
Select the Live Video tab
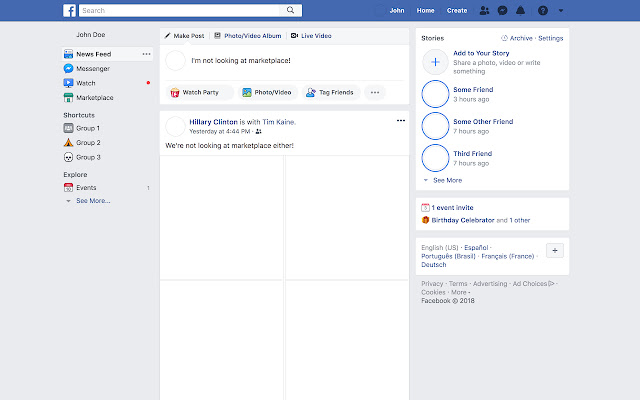(x=311, y=36)
